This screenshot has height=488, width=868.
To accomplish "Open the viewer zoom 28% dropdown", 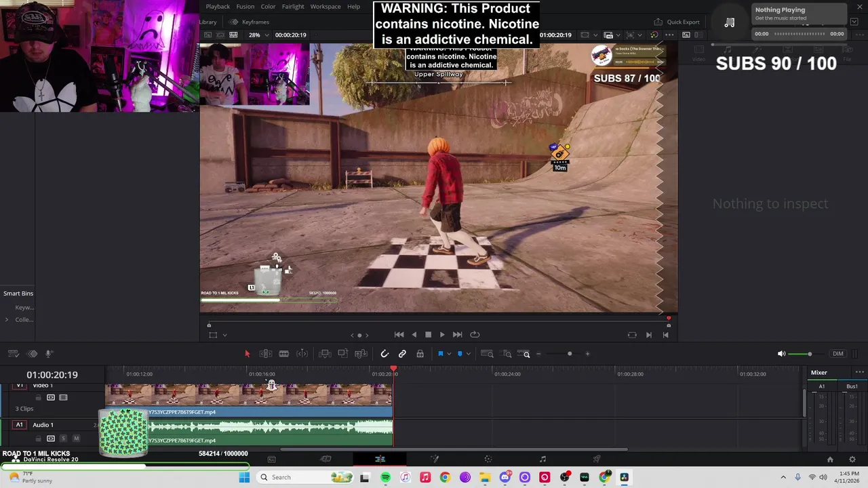I will [258, 35].
